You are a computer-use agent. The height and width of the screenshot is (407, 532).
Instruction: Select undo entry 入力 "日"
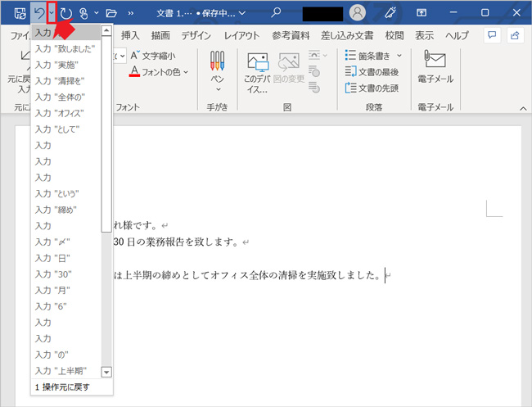pyautogui.click(x=65, y=258)
